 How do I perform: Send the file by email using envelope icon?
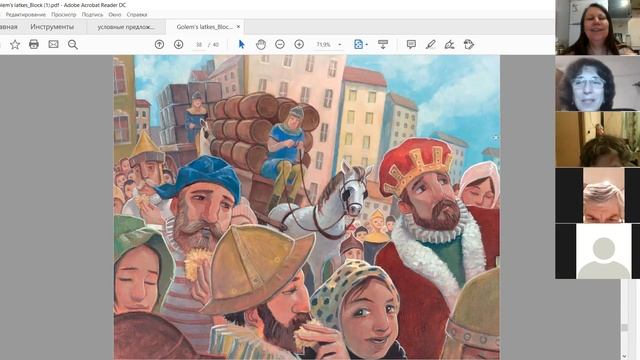[x=53, y=44]
